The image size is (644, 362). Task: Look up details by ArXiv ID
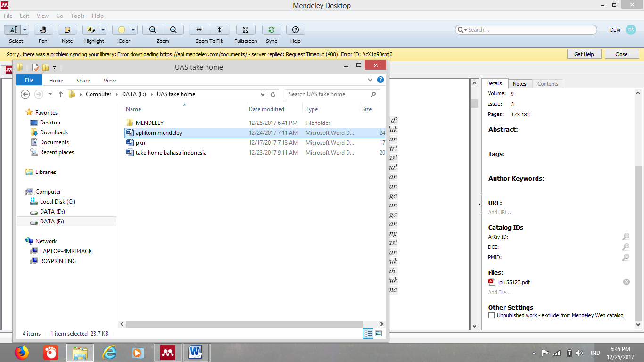pyautogui.click(x=626, y=237)
